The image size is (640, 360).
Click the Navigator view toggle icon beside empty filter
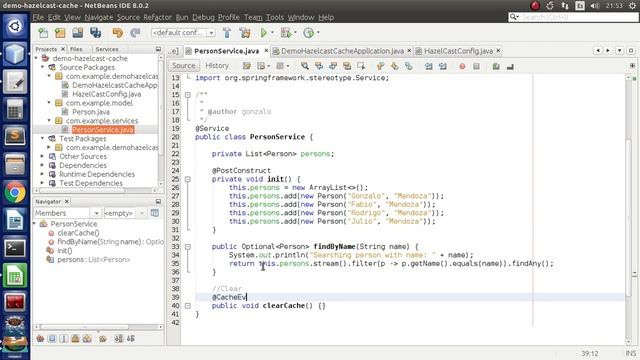(x=155, y=213)
